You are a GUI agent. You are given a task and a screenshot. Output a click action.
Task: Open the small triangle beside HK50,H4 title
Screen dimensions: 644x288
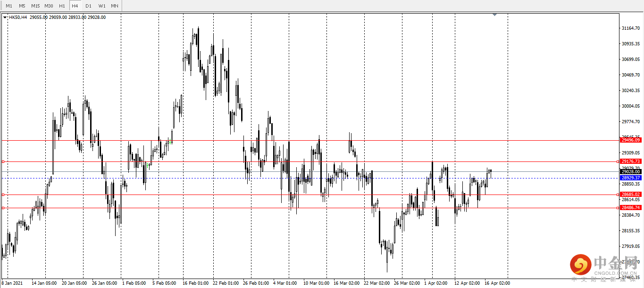point(5,17)
